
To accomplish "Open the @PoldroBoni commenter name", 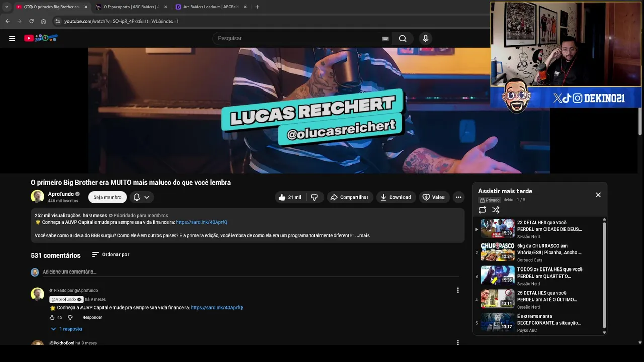I will (62, 343).
